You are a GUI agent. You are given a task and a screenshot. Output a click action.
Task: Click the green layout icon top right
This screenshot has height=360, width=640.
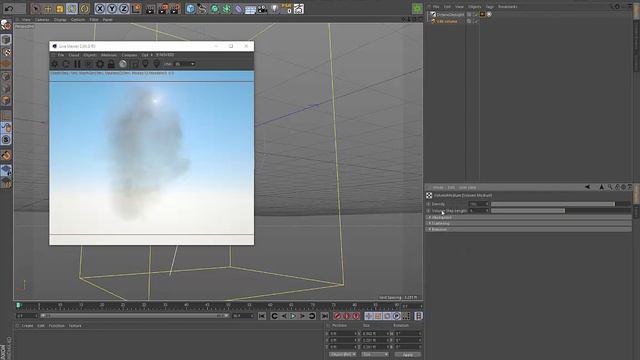[x=417, y=8]
